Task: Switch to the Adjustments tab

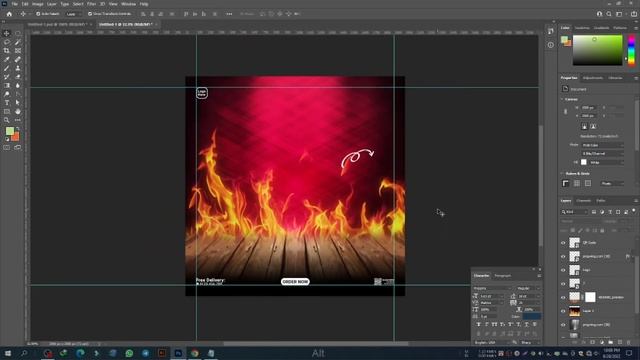Action: point(593,78)
